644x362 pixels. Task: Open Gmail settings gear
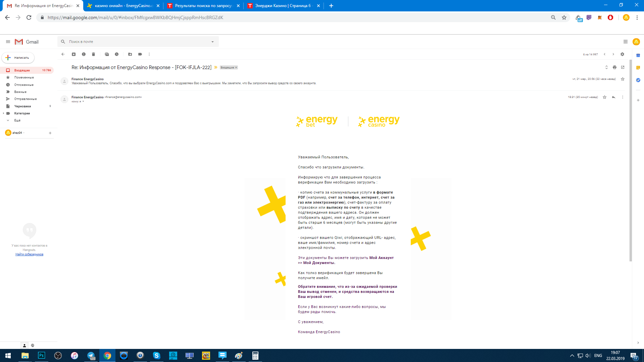click(x=622, y=54)
